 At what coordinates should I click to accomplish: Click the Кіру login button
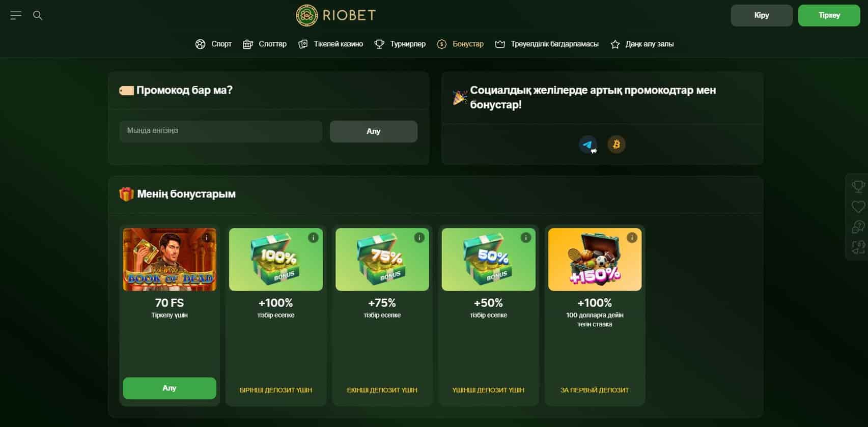click(x=762, y=15)
